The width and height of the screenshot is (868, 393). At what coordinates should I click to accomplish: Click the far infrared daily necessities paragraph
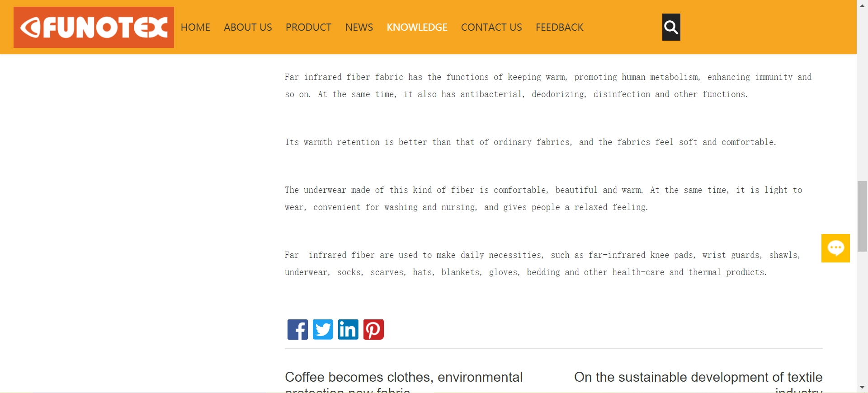click(x=542, y=264)
